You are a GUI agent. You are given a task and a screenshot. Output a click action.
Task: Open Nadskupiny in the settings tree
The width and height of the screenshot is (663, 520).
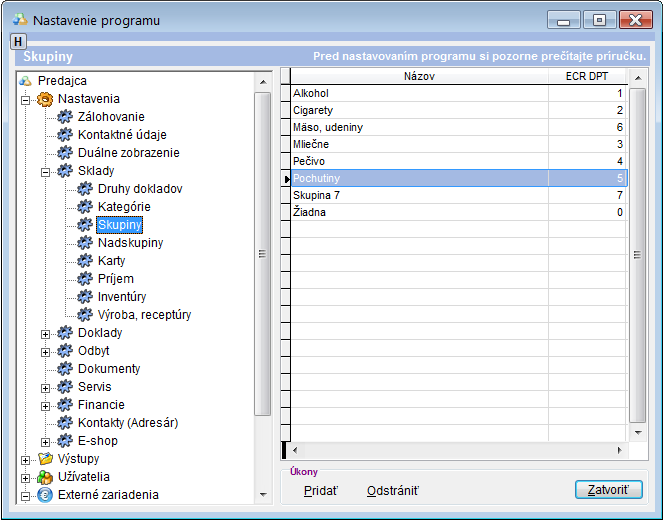click(130, 243)
